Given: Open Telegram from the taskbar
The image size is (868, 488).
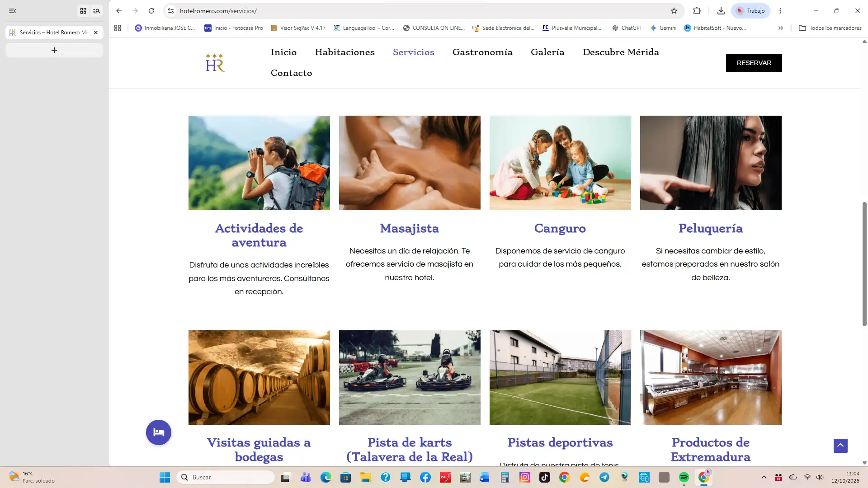Looking at the screenshot, I should [604, 477].
